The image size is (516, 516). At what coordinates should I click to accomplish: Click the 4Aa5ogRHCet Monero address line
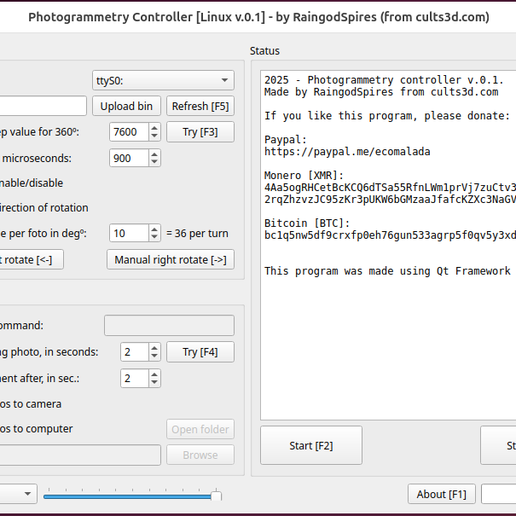tap(390, 187)
